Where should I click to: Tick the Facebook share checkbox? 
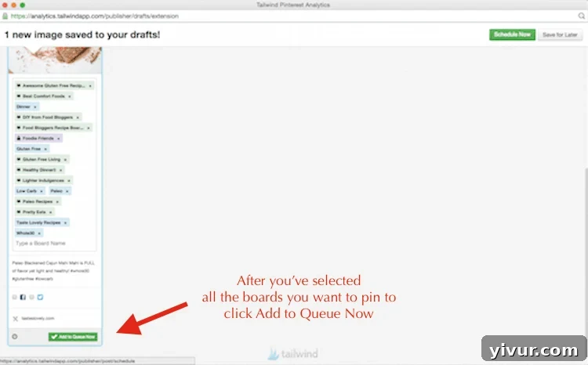click(x=15, y=297)
